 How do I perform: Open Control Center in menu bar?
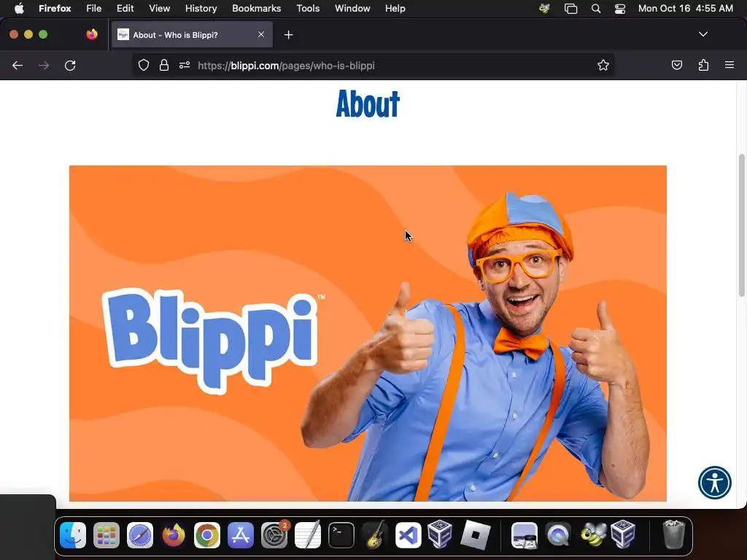(620, 9)
